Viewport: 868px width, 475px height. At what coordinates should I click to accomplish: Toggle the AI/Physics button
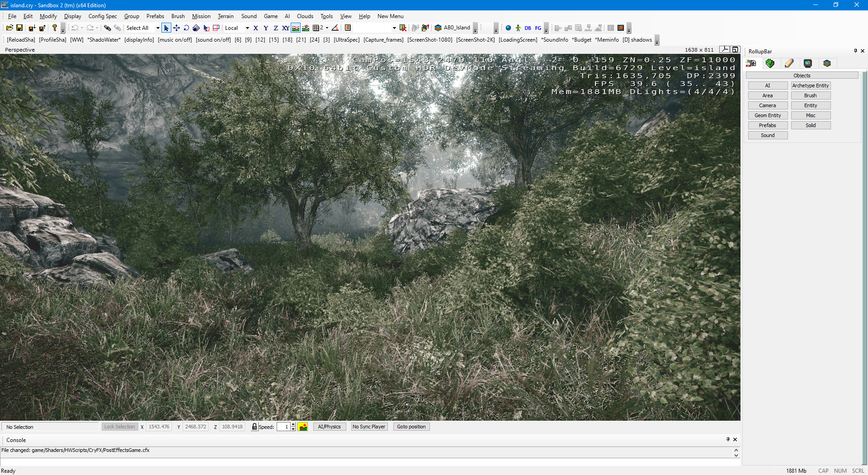[329, 427]
